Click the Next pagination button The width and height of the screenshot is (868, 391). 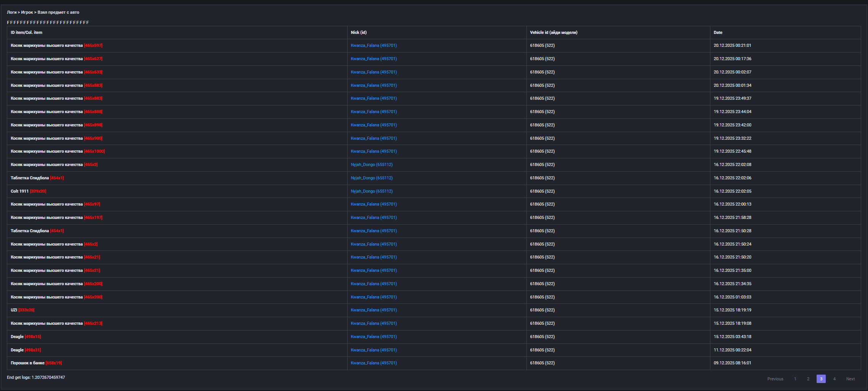[850, 379]
